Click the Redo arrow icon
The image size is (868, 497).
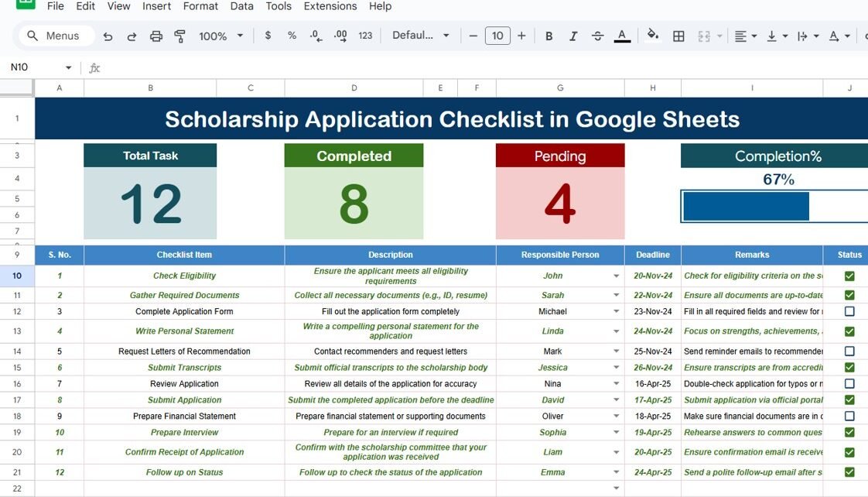tap(132, 36)
